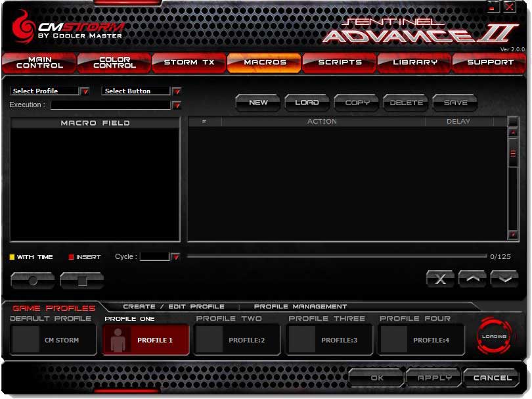The image size is (532, 399).
Task: Stop macro recording with the stop button
Action: [x=81, y=281]
